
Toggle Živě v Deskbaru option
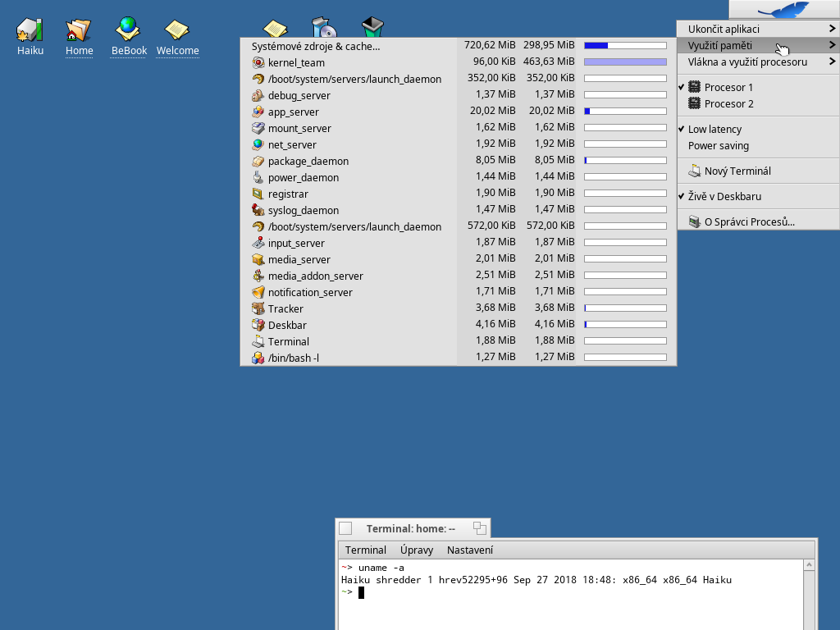click(758, 197)
